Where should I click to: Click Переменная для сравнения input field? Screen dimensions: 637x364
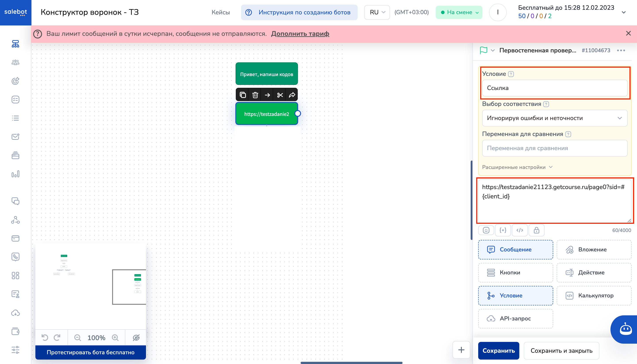coord(554,148)
